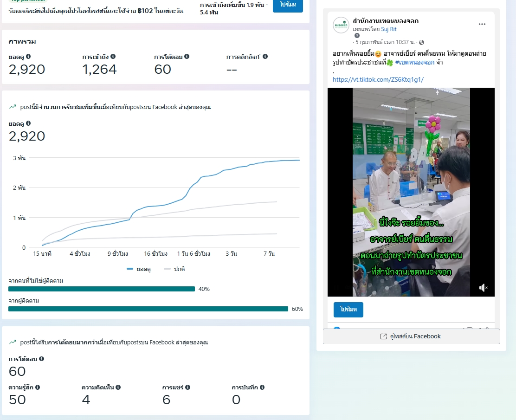Click the 2 พัน y-axis label
This screenshot has height=420, width=516.
19,187
